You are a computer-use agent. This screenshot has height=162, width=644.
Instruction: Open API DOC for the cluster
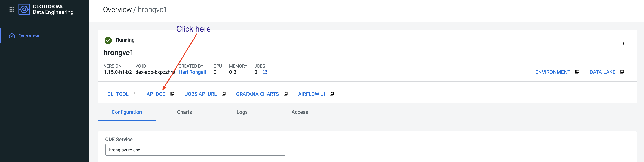(x=156, y=94)
